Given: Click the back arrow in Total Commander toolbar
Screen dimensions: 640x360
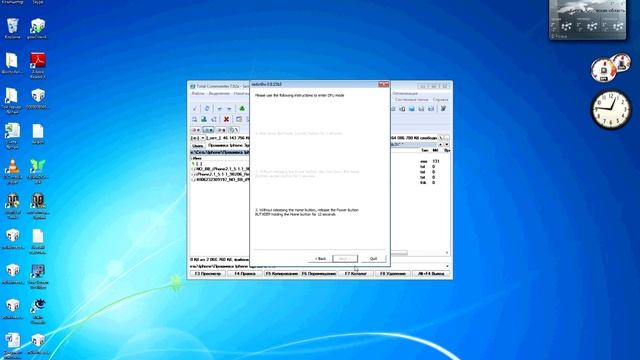Looking at the screenshot, I should tap(220, 109).
